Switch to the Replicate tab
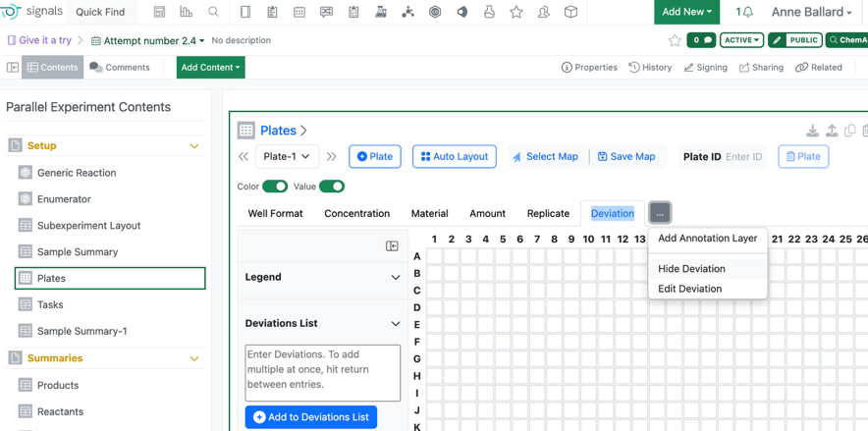Image resolution: width=868 pixels, height=431 pixels. point(548,214)
